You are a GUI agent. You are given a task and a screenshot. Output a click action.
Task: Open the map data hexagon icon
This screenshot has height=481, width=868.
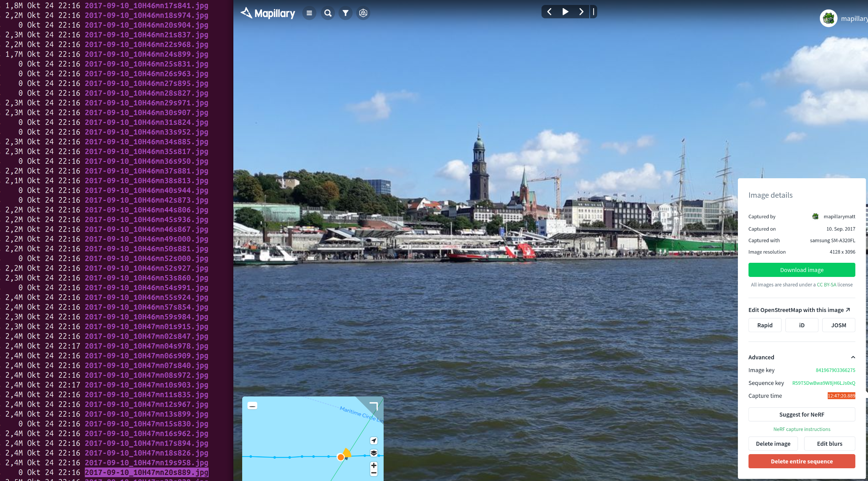click(363, 13)
